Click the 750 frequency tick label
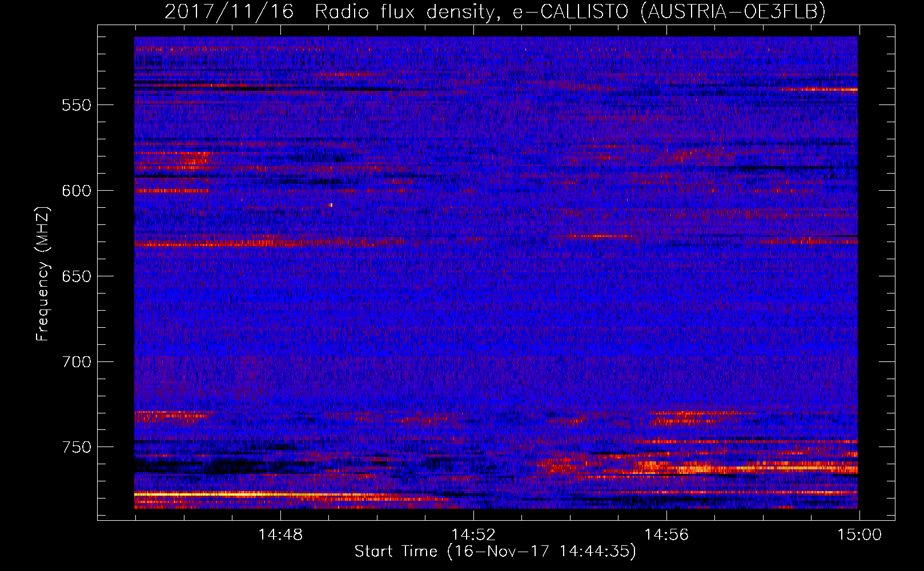924x571 pixels. (x=77, y=447)
